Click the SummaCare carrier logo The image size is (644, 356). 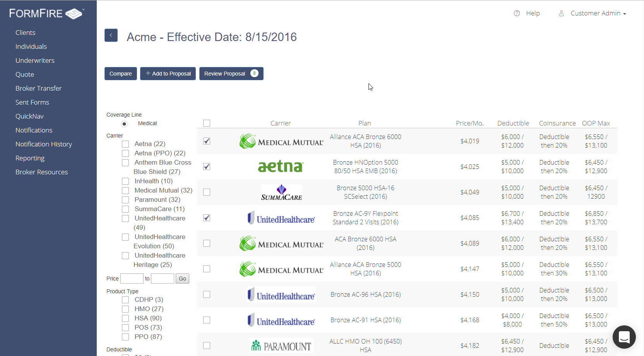point(281,193)
